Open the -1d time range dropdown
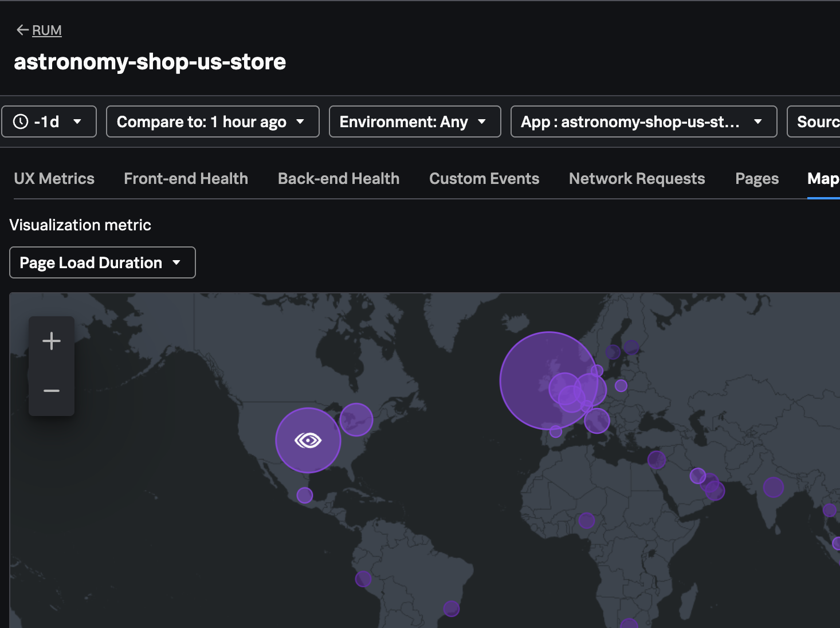The height and width of the screenshot is (628, 840). pyautogui.click(x=49, y=121)
